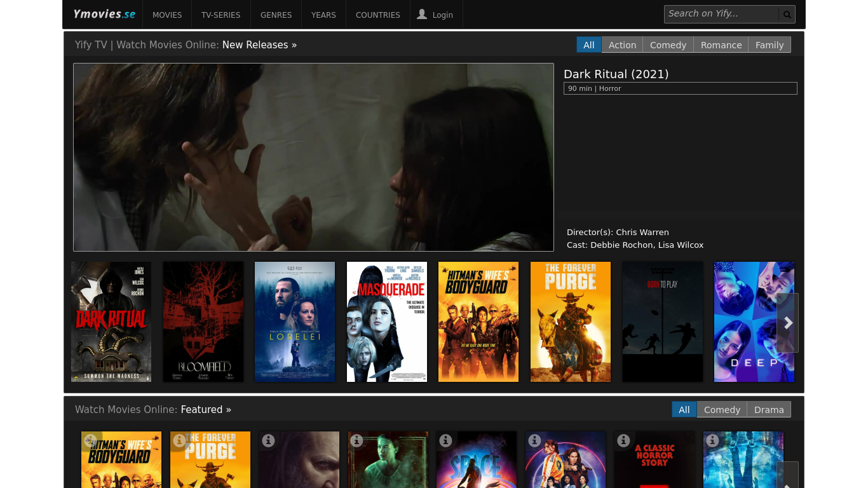Screen dimensions: 868x488
Task: Select the Romance filter tab
Action: [721, 44]
